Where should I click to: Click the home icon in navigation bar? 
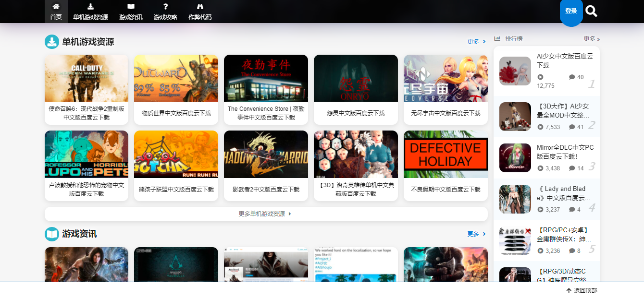click(56, 7)
